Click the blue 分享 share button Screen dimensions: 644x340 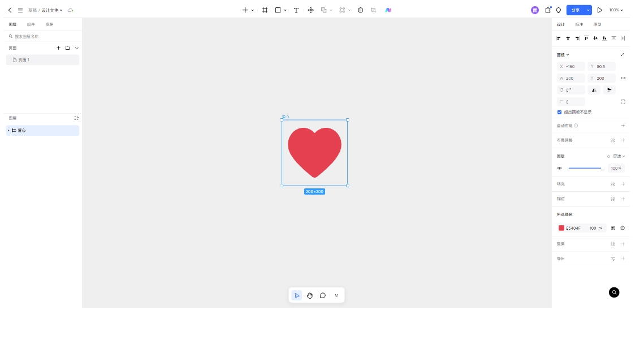coord(576,10)
